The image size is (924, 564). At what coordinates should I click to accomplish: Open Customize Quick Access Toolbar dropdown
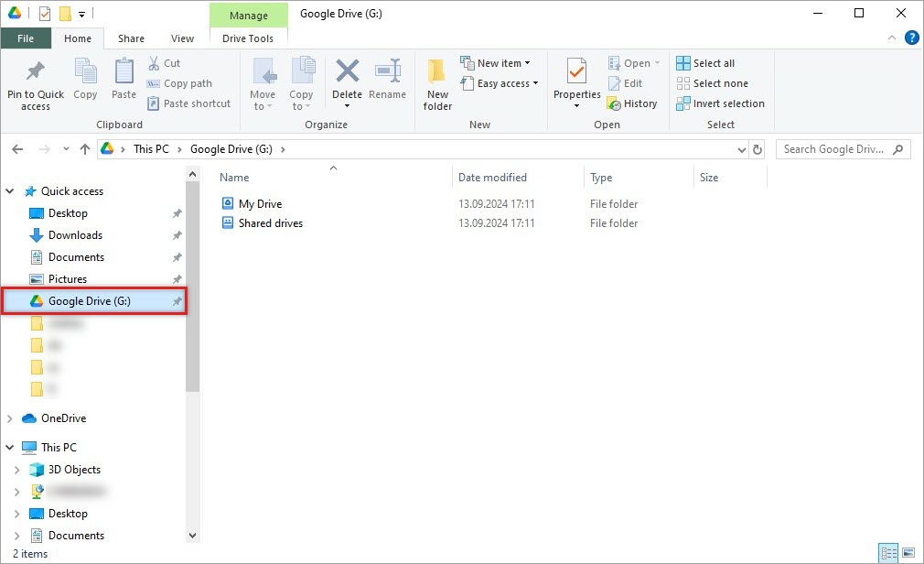click(x=82, y=14)
